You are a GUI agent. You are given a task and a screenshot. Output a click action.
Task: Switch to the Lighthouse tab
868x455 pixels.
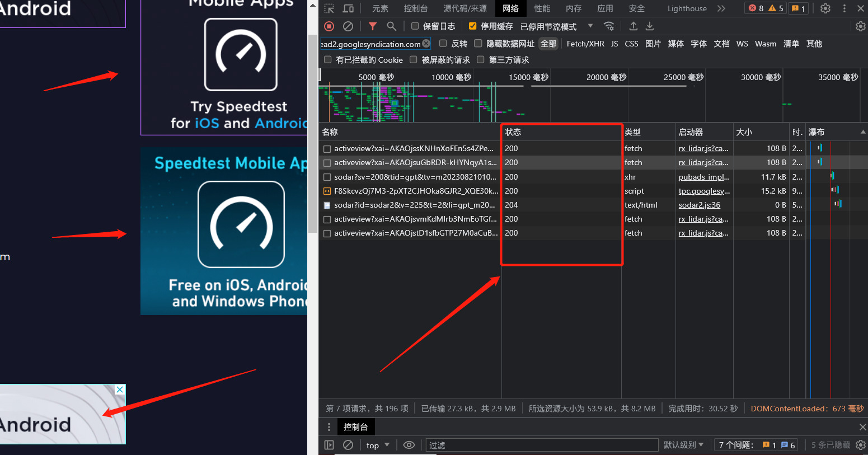(687, 8)
